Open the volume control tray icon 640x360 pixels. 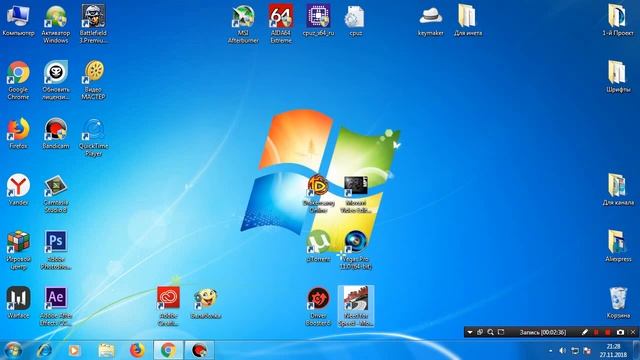(x=562, y=351)
